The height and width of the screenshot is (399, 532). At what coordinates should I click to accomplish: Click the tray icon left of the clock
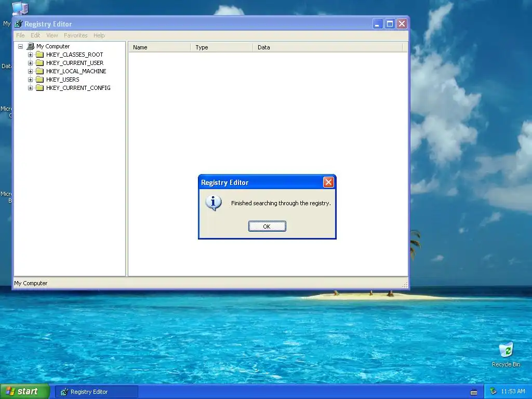point(493,392)
